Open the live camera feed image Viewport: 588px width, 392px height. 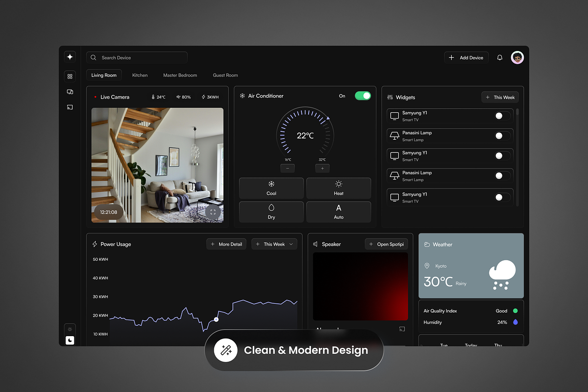[x=157, y=165]
